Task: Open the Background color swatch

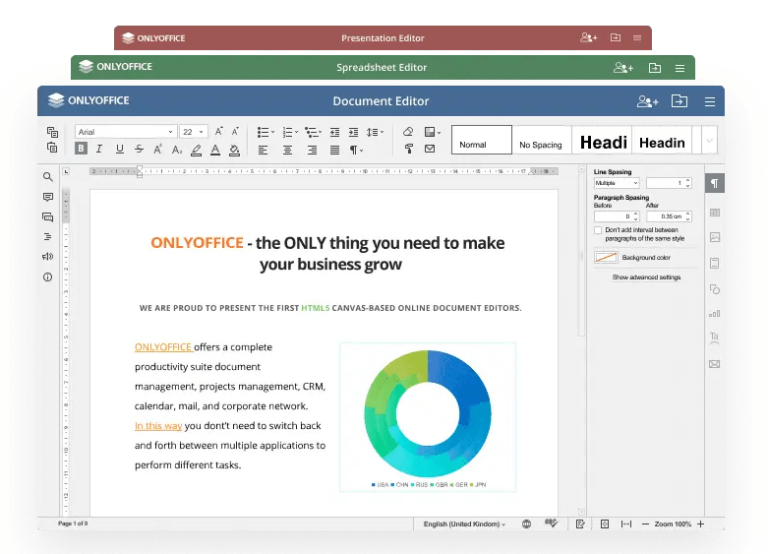Action: [606, 258]
